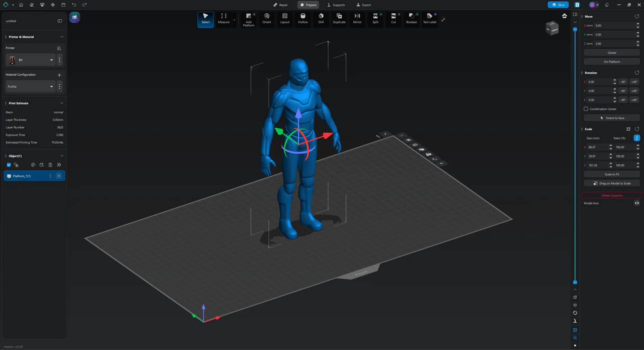Open the material Profile dropdown
This screenshot has width=644, height=350.
tap(30, 86)
